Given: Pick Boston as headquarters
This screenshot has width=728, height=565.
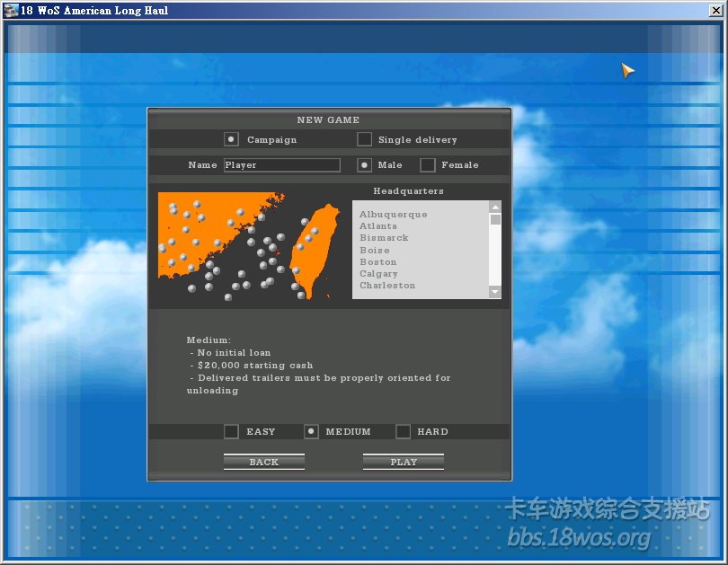Looking at the screenshot, I should (x=377, y=262).
